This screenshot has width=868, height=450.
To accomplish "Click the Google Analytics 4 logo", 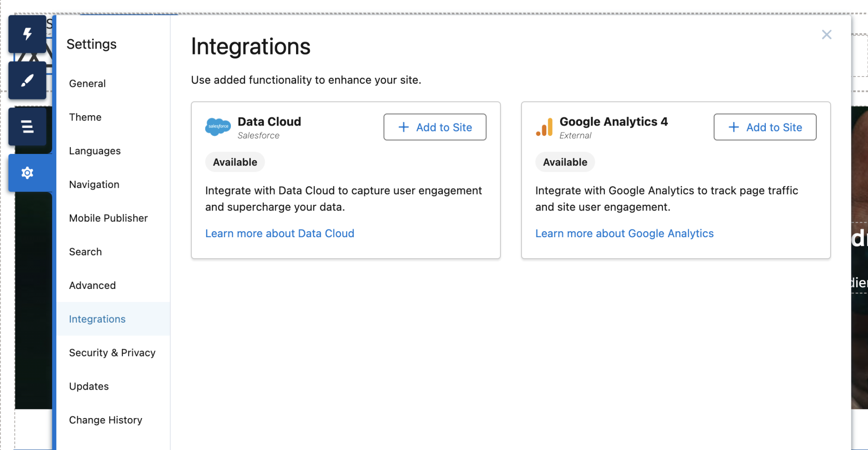I will [544, 127].
